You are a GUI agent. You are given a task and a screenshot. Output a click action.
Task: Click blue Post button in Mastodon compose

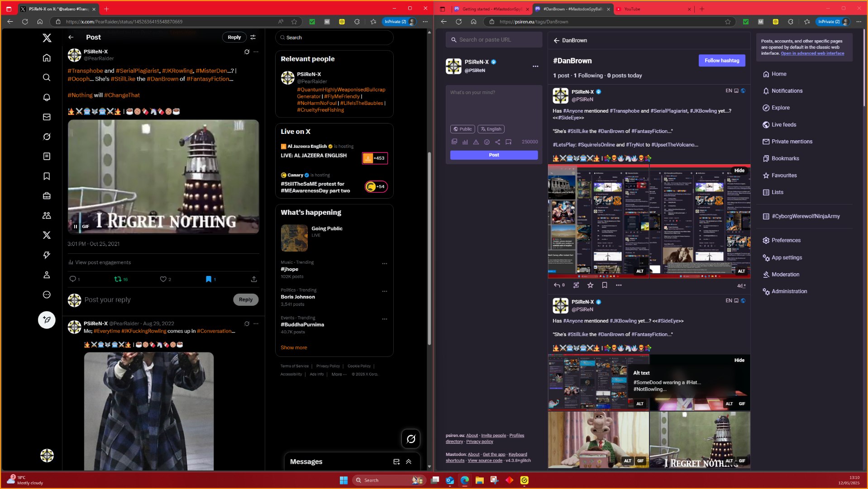pos(494,155)
